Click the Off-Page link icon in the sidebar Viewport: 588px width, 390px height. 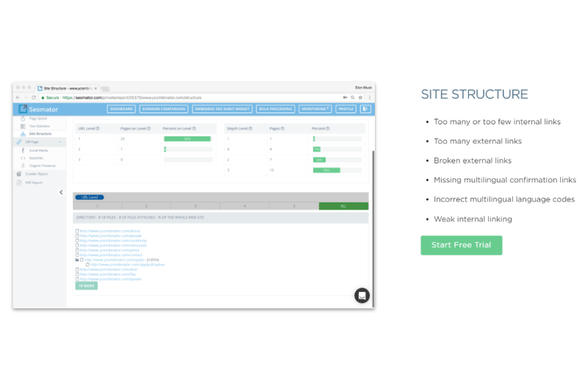point(19,142)
